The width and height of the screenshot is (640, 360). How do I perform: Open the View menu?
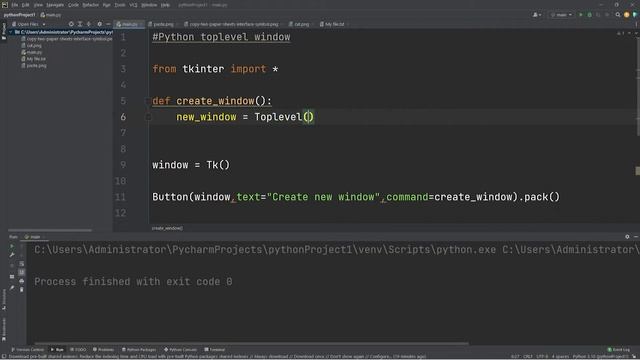[38, 5]
